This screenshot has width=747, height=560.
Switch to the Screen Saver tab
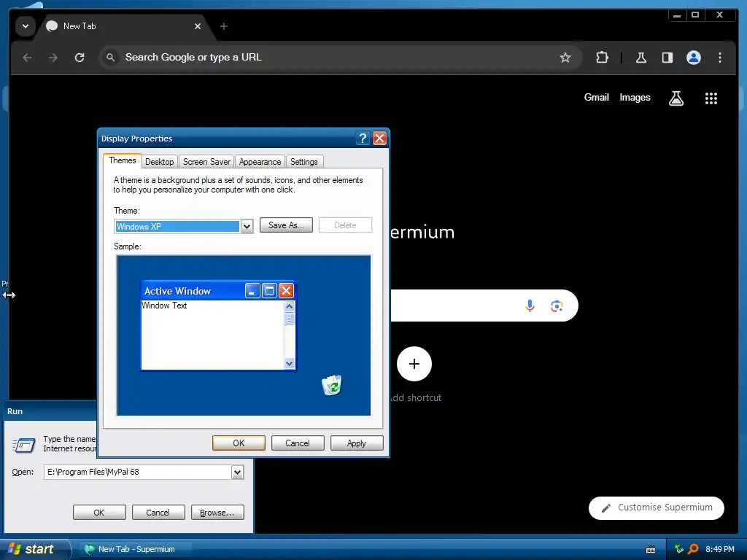click(206, 162)
